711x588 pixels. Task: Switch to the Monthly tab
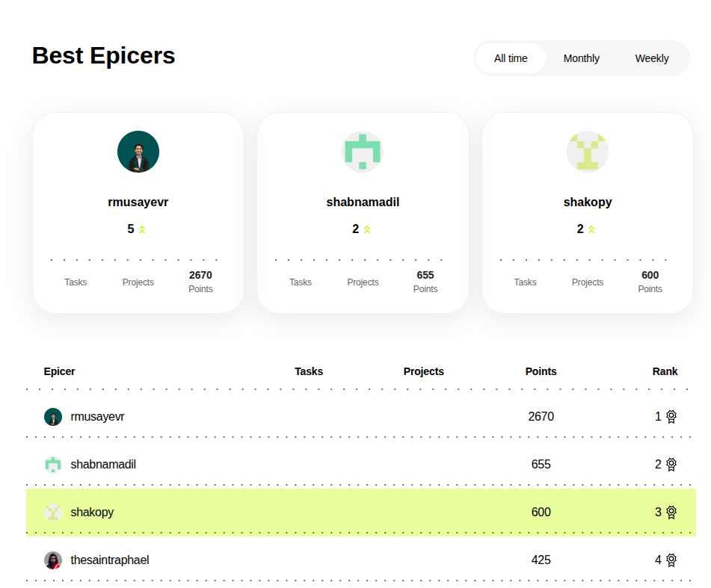click(582, 58)
